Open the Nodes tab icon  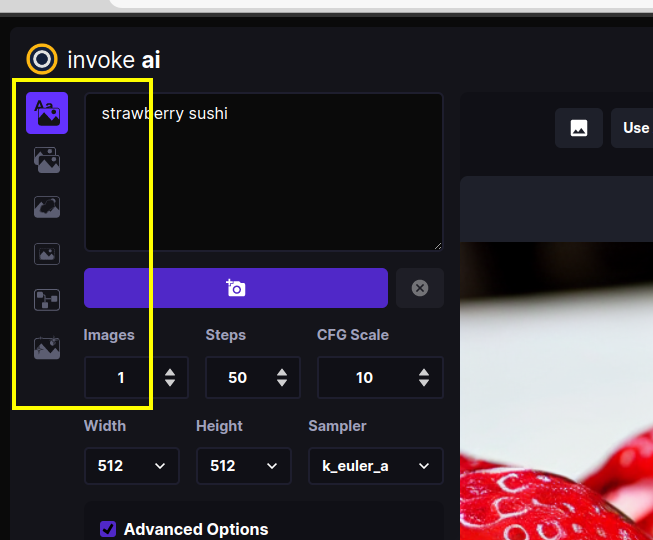coord(47,301)
